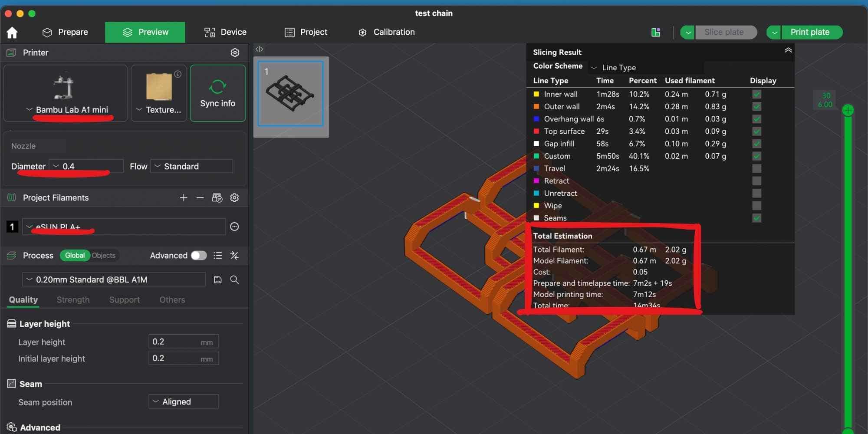The image size is (868, 434).
Task: Open the AMS filament sync icon
Action: [x=217, y=198]
